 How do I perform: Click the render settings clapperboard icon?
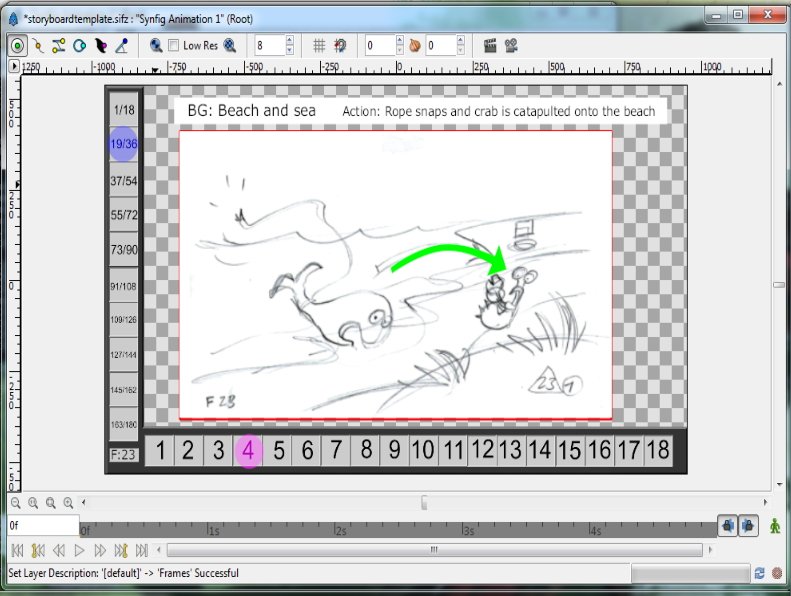491,45
